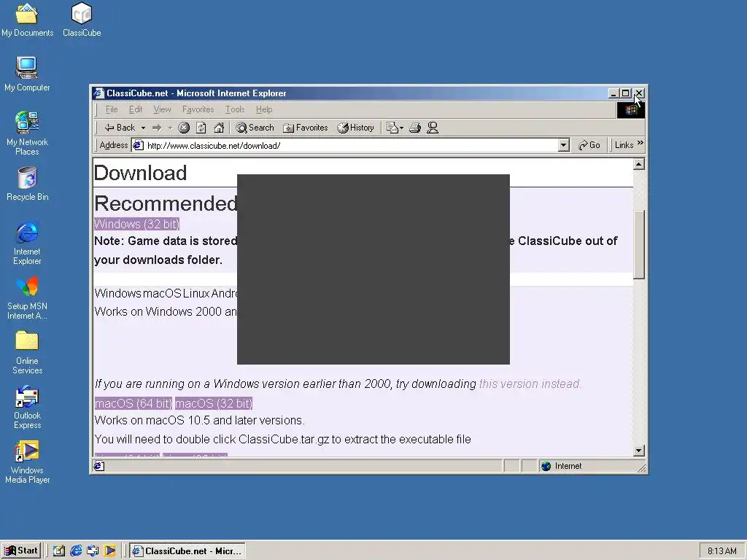Viewport: 747px width, 560px height.
Task: Open the Favorites menu
Action: (x=198, y=109)
